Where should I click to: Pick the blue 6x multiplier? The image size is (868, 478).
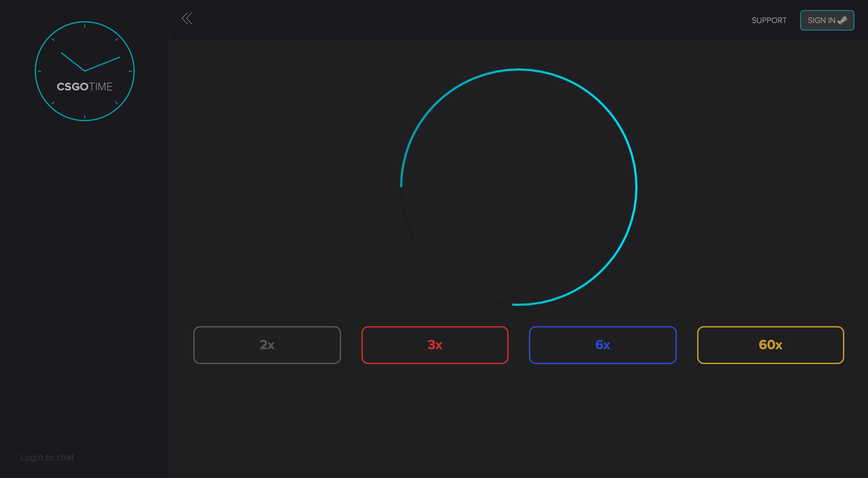603,345
